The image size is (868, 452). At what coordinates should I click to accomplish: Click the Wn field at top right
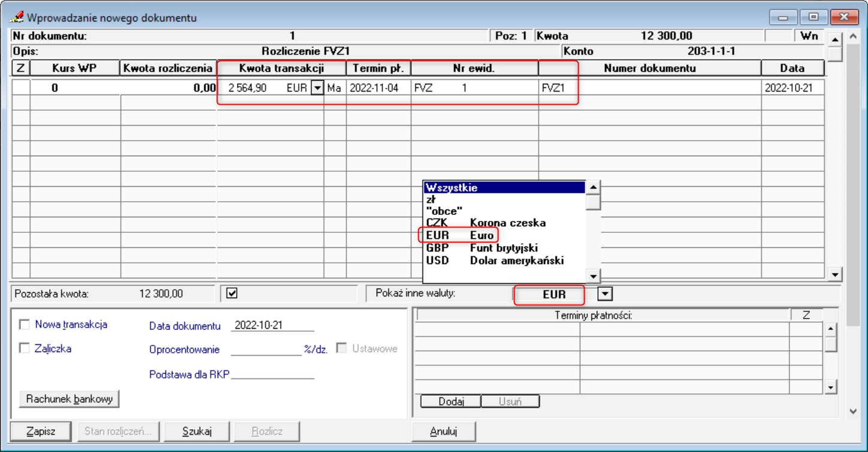809,36
